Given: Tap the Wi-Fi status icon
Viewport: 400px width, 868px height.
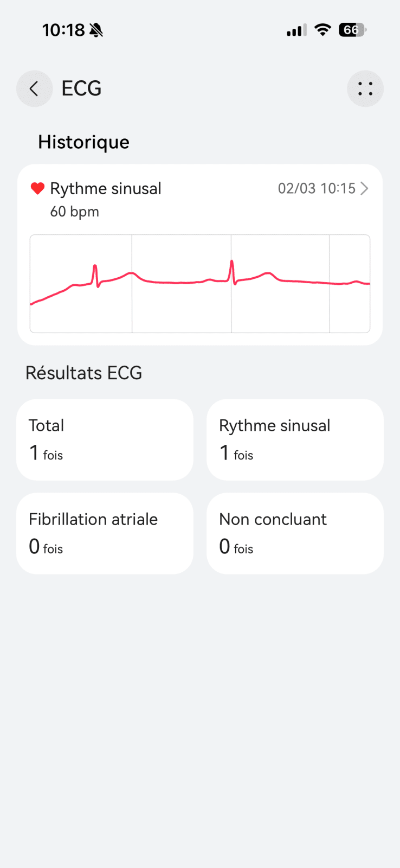Looking at the screenshot, I should [322, 30].
